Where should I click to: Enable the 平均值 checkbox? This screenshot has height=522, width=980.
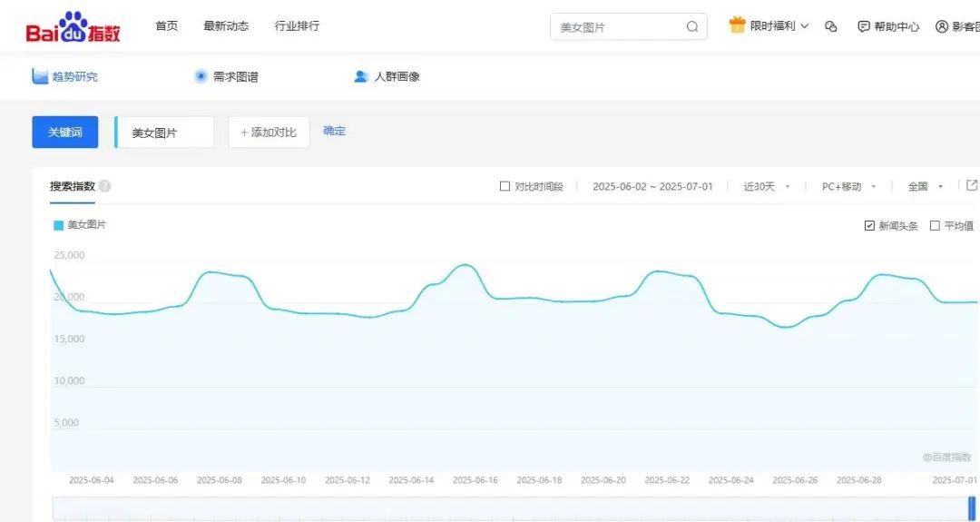click(935, 226)
